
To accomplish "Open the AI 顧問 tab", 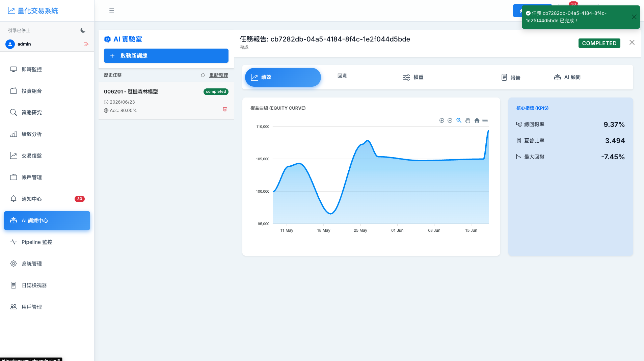I will [567, 77].
